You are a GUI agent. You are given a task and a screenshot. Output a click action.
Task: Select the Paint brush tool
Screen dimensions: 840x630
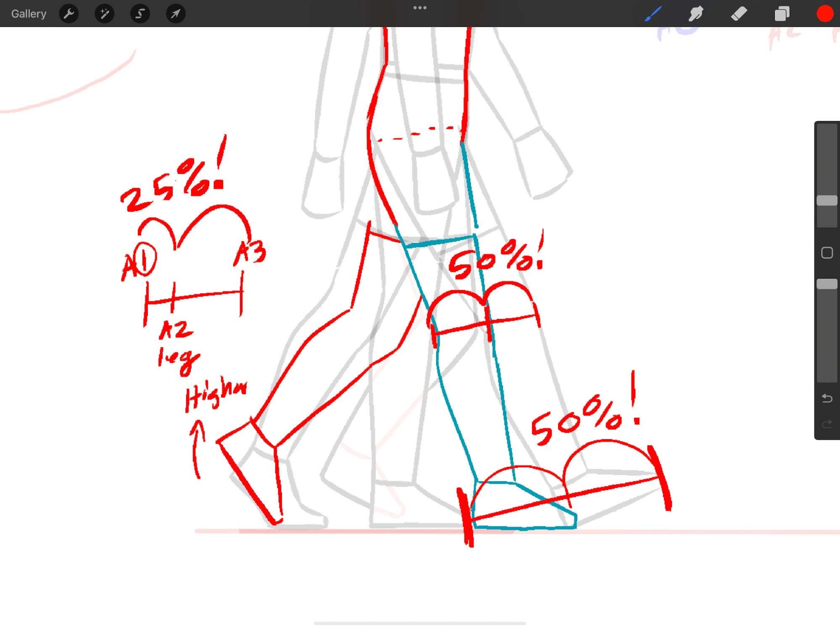tap(653, 14)
